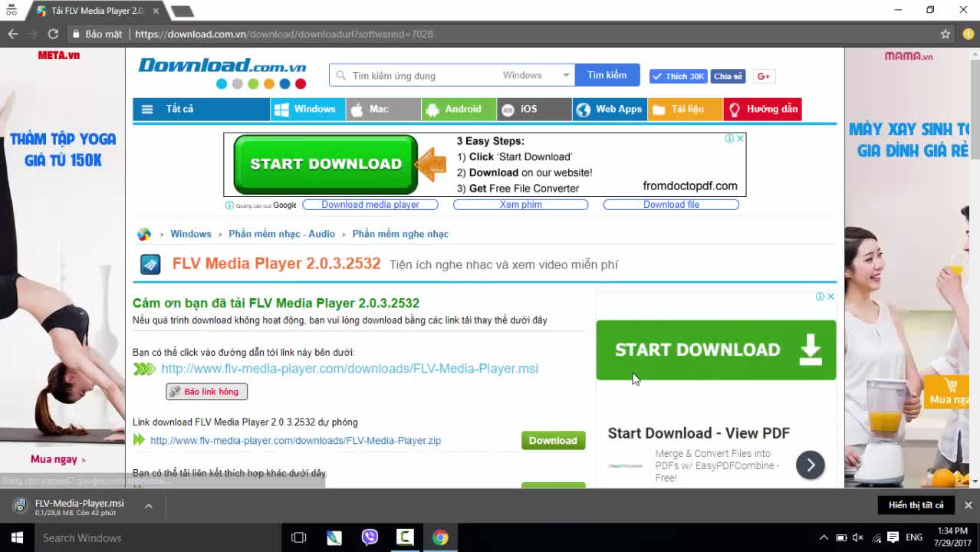Open the Windows category tab
Viewport: 980px width, 552px height.
(x=307, y=109)
